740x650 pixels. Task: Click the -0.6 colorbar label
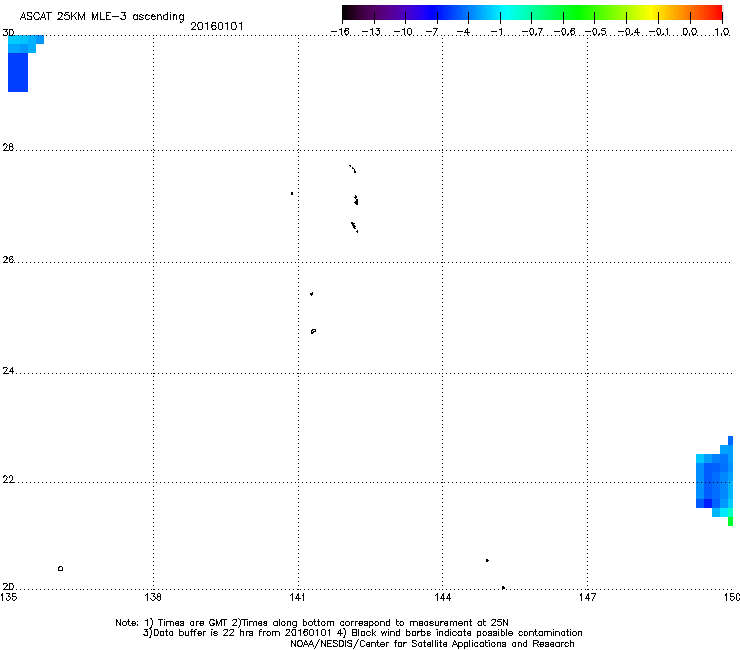564,32
